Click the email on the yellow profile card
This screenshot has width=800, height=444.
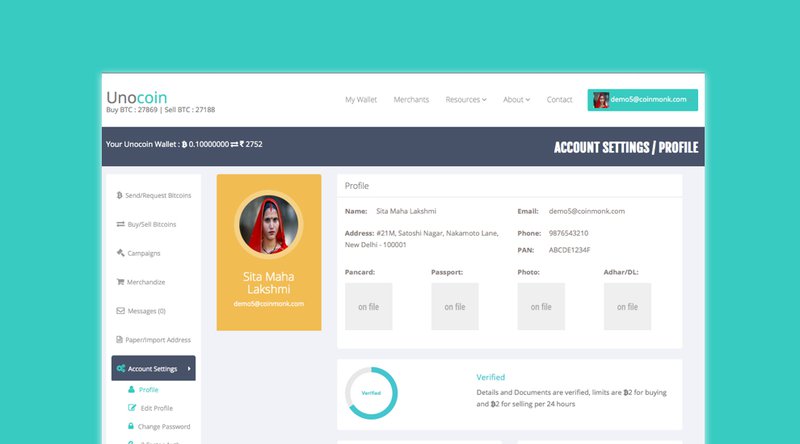[x=269, y=304]
